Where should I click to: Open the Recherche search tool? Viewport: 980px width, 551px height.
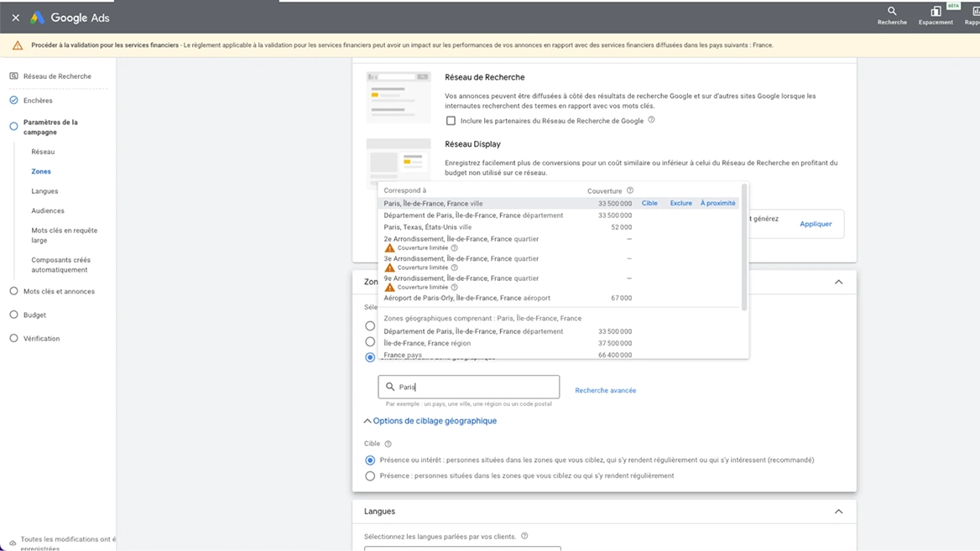pyautogui.click(x=892, y=16)
